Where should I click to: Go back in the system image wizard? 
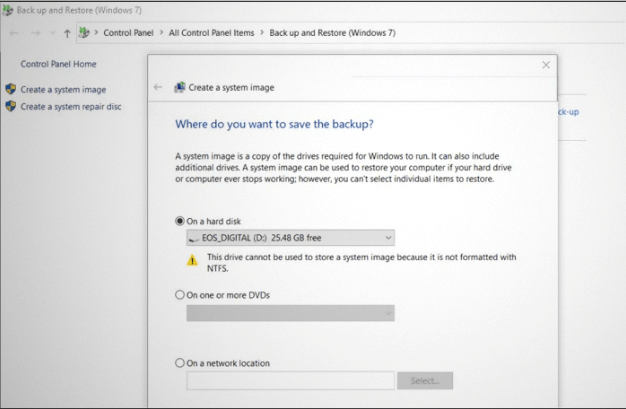[158, 87]
